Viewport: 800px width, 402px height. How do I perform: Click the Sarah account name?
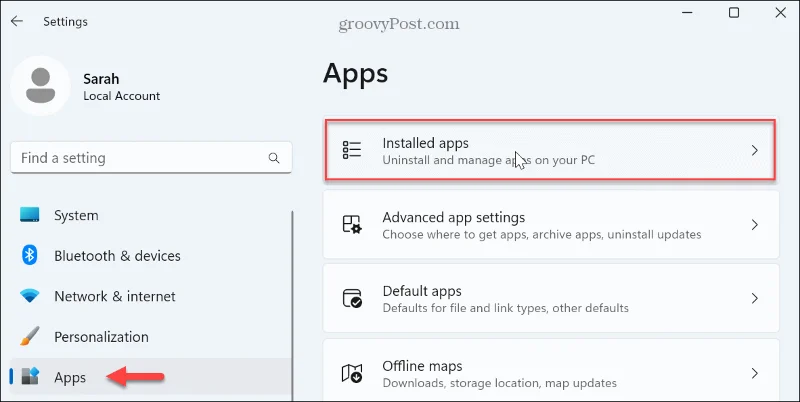[101, 79]
